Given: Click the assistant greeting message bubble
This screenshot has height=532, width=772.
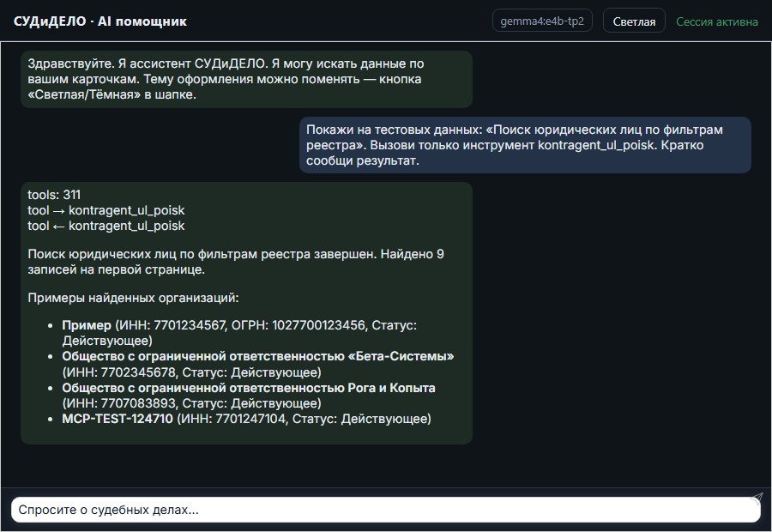Looking at the screenshot, I should [x=246, y=79].
